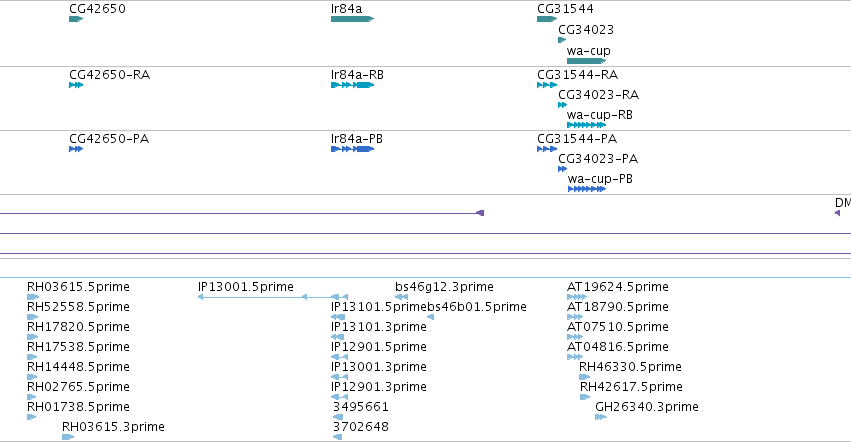851x442 pixels.
Task: Click the wa-cup teal gene arrow
Action: pyautogui.click(x=586, y=61)
